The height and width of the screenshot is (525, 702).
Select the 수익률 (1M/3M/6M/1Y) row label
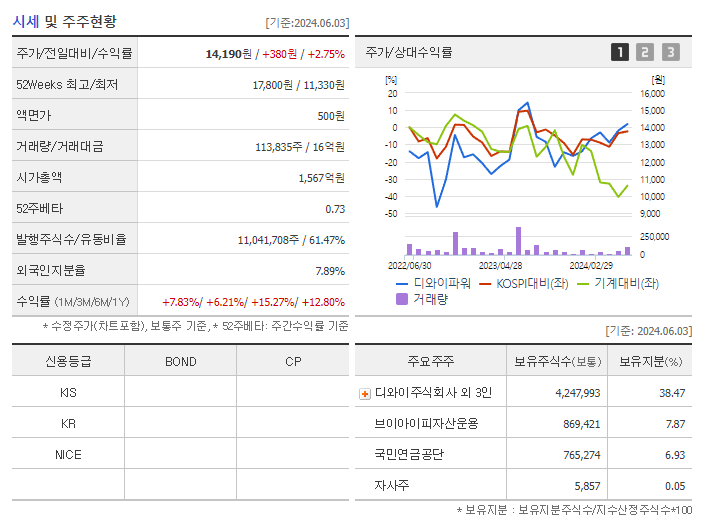click(73, 302)
